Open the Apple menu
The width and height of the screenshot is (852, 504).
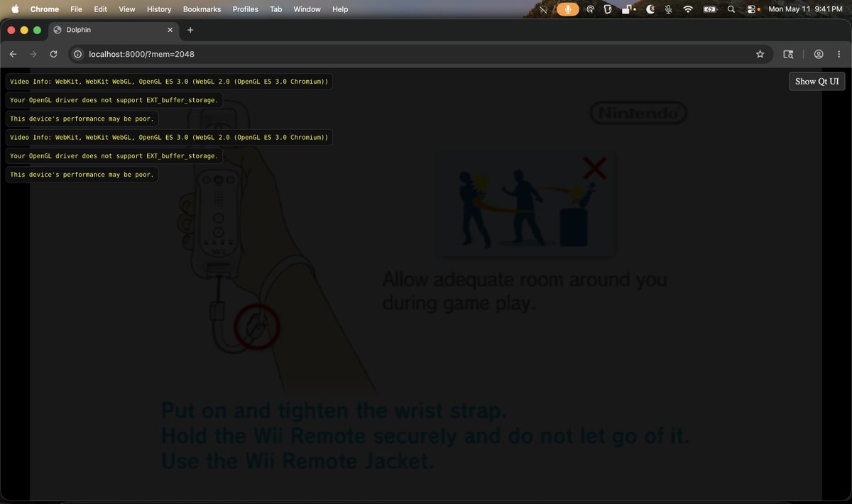coord(14,9)
